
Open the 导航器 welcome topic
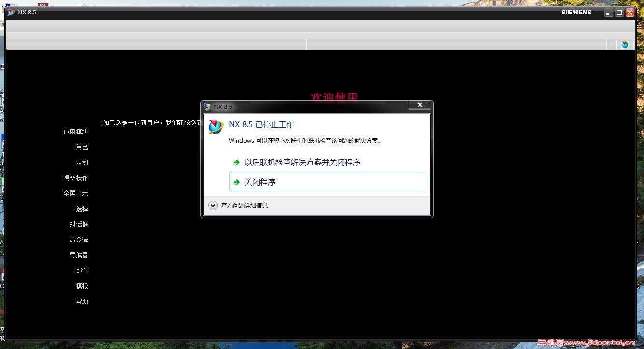pos(79,255)
